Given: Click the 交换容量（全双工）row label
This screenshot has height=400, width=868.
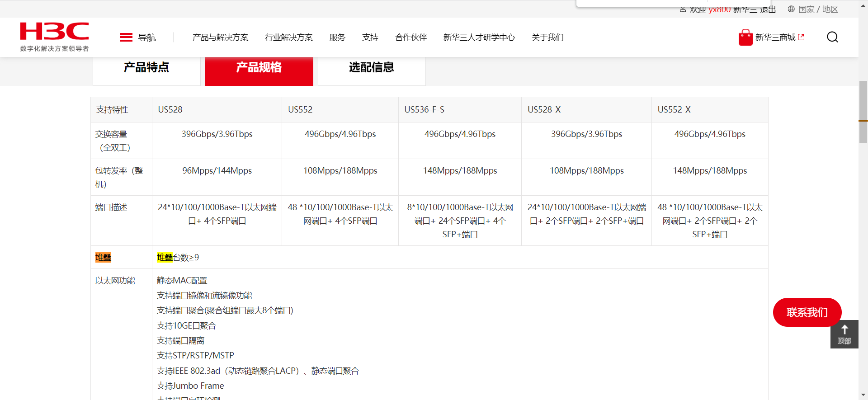Looking at the screenshot, I should click(112, 141).
